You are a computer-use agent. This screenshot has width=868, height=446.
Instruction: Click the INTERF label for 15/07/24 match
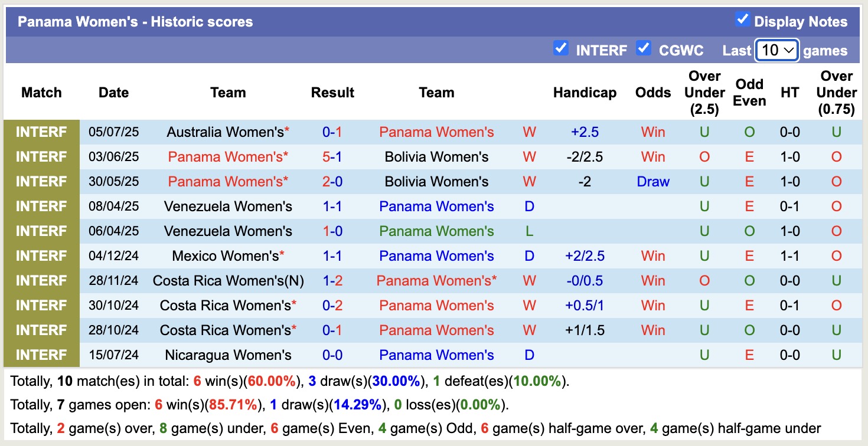[x=41, y=355]
